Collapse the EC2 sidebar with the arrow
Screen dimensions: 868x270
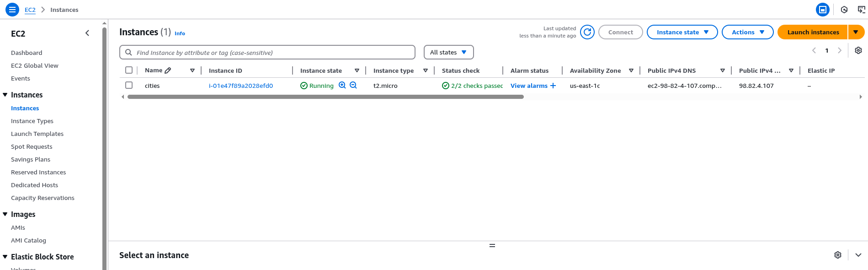coord(87,33)
